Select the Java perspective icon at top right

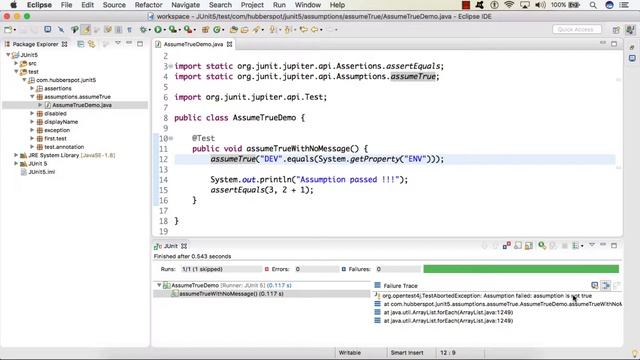click(x=630, y=29)
